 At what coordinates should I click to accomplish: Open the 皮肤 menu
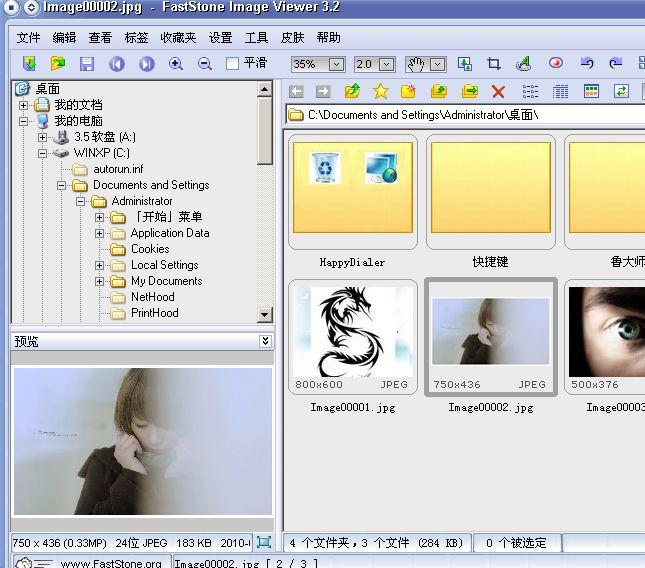[292, 38]
